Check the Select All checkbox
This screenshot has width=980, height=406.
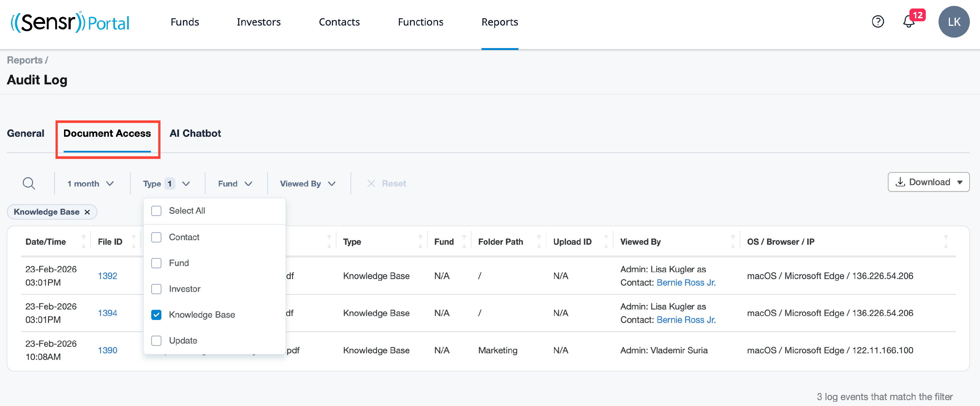[x=156, y=211]
